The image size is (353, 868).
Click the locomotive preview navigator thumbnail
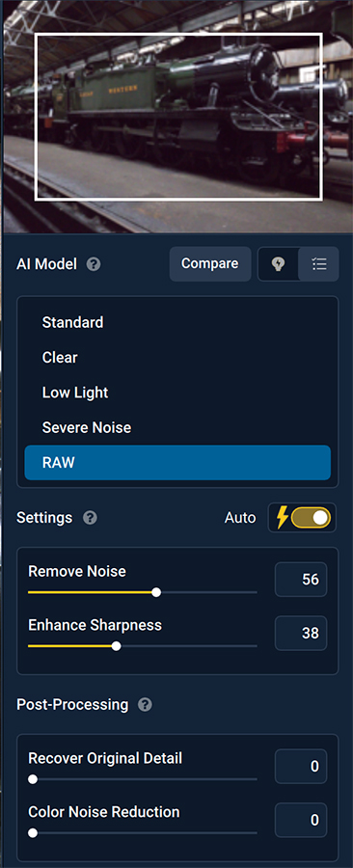(177, 117)
